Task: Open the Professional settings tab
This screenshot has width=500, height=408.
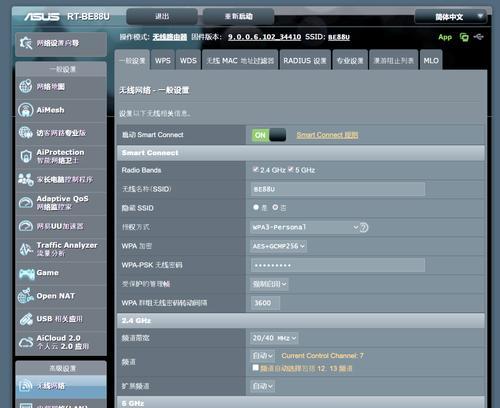Action: [x=350, y=60]
